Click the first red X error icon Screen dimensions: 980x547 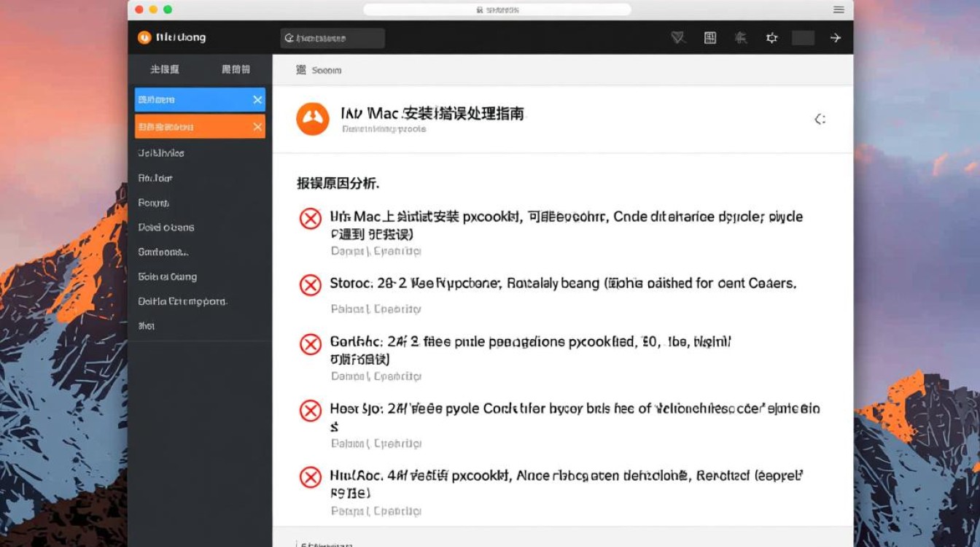click(x=311, y=218)
